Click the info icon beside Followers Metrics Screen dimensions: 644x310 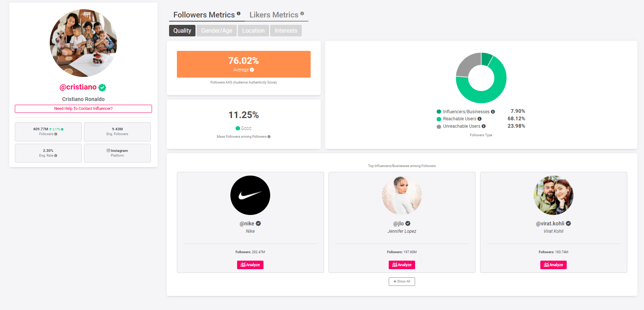(x=239, y=14)
